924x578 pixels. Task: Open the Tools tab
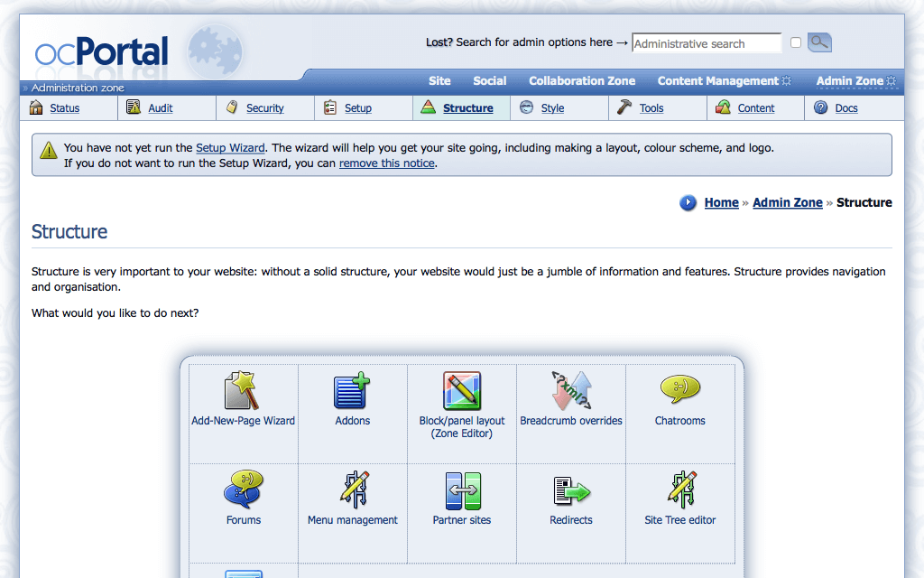click(x=651, y=108)
